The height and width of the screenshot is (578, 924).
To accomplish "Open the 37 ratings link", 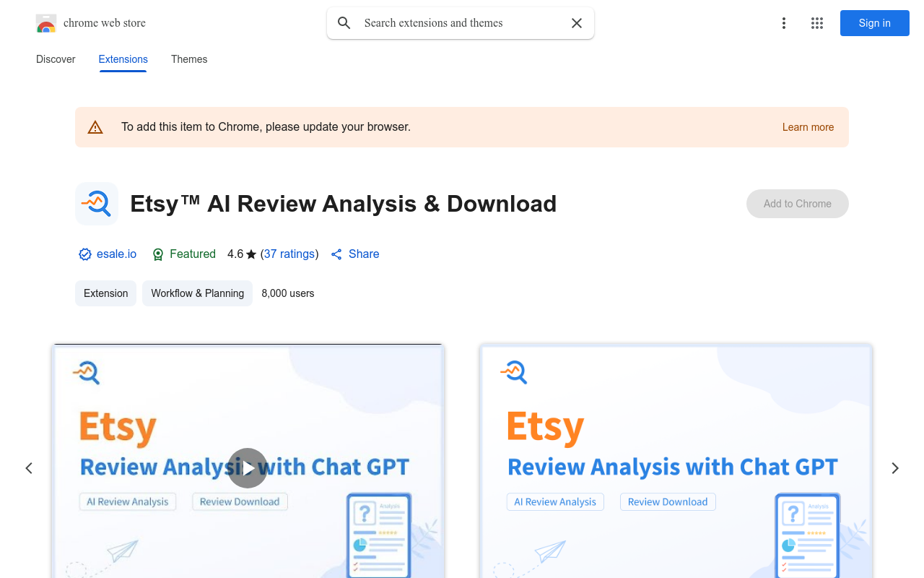I will (289, 254).
